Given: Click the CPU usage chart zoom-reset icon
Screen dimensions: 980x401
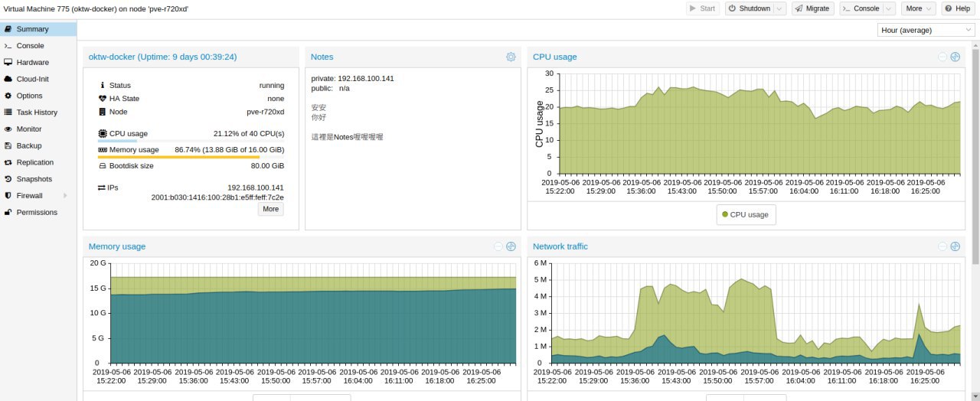Looking at the screenshot, I should click(x=955, y=57).
